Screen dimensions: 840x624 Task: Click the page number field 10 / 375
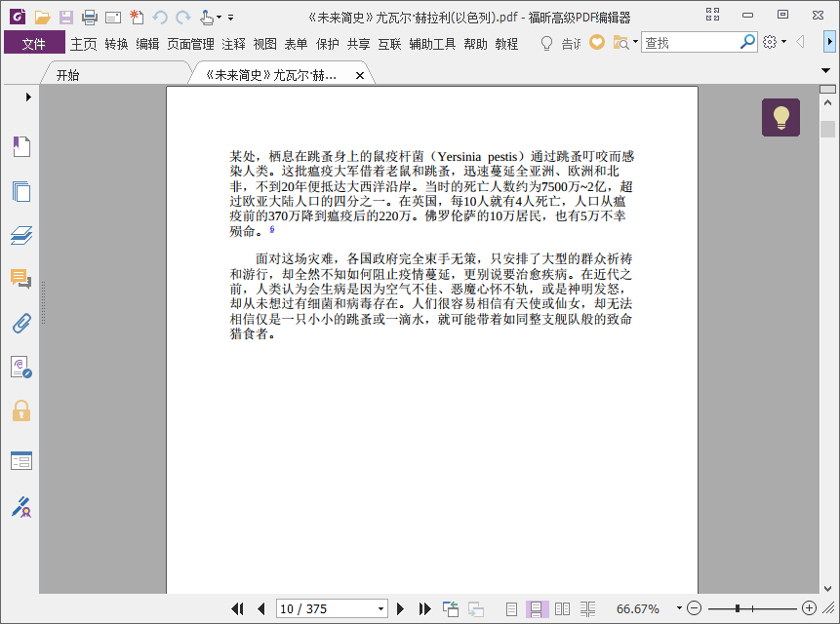point(326,608)
